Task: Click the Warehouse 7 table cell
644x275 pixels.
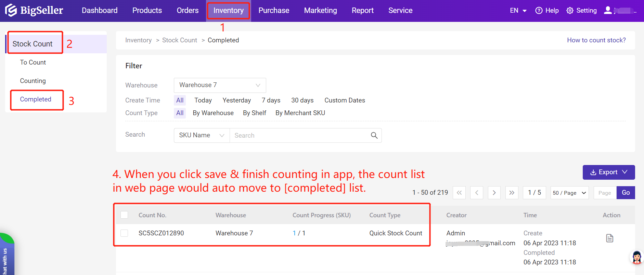Action: (x=234, y=233)
